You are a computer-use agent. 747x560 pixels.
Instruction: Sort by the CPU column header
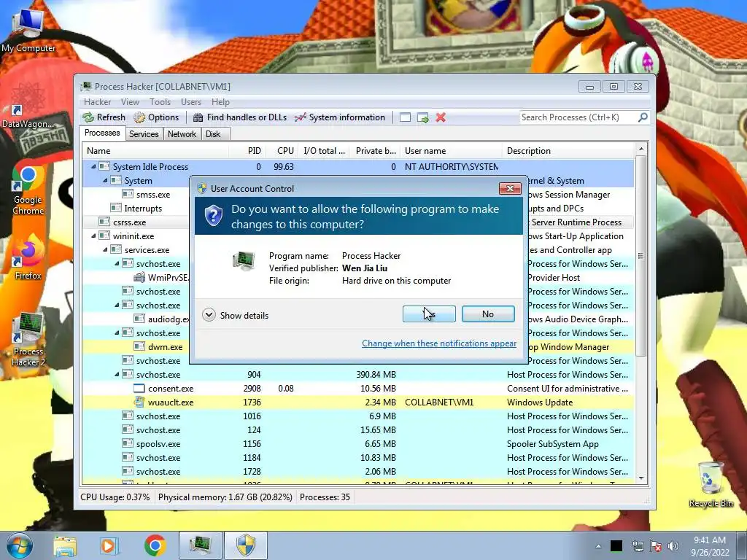tap(282, 151)
